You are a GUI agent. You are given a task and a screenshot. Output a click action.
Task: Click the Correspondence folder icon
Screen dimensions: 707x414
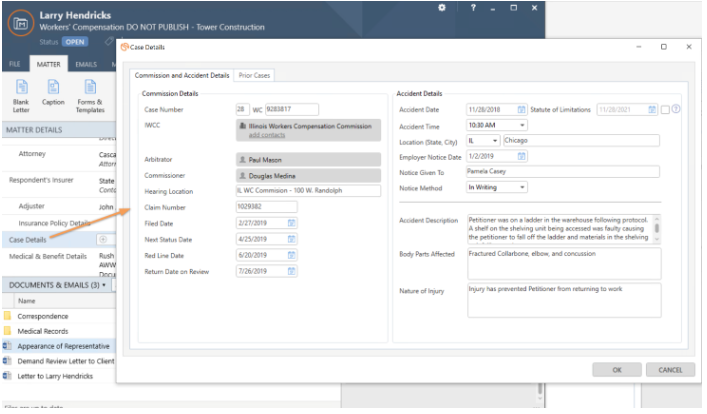coord(7,316)
